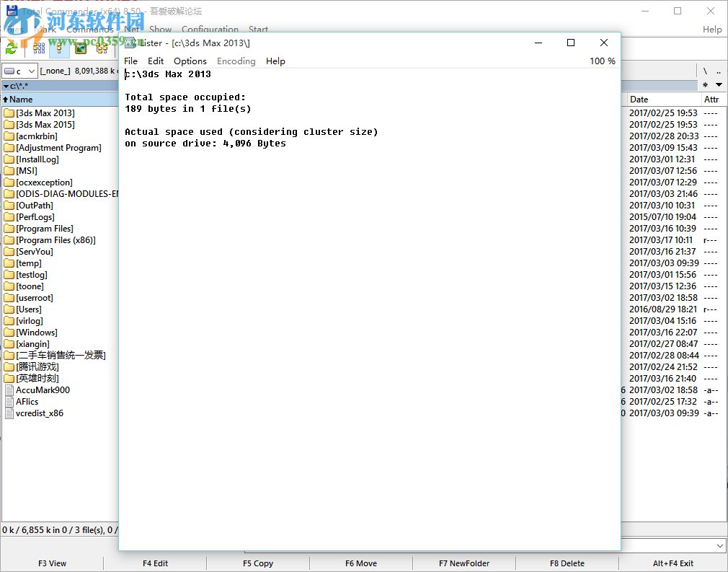Image resolution: width=728 pixels, height=572 pixels.
Task: Click the 100 % zoom indicator in Lister
Action: (602, 61)
